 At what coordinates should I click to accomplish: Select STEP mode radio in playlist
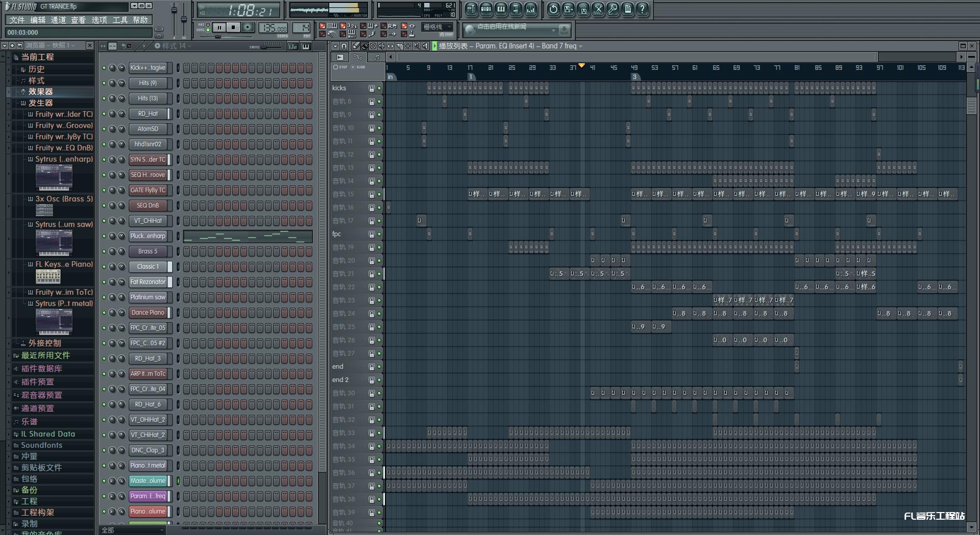coord(336,67)
